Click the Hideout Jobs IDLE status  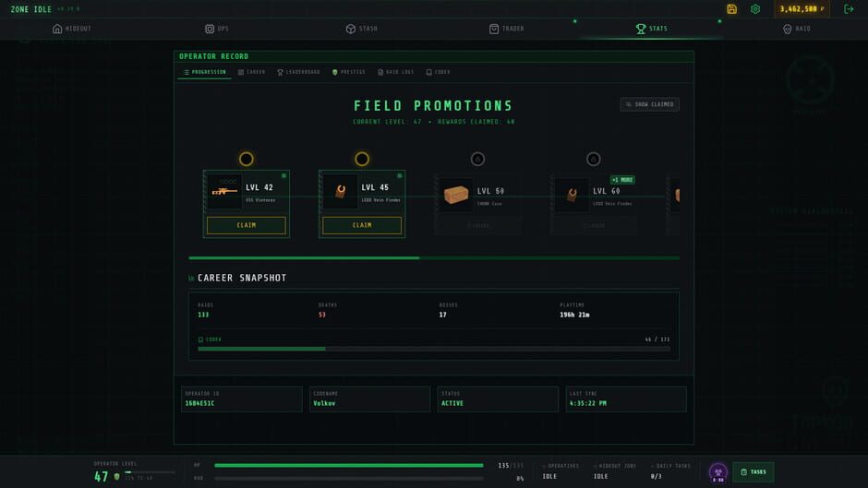[x=615, y=470]
